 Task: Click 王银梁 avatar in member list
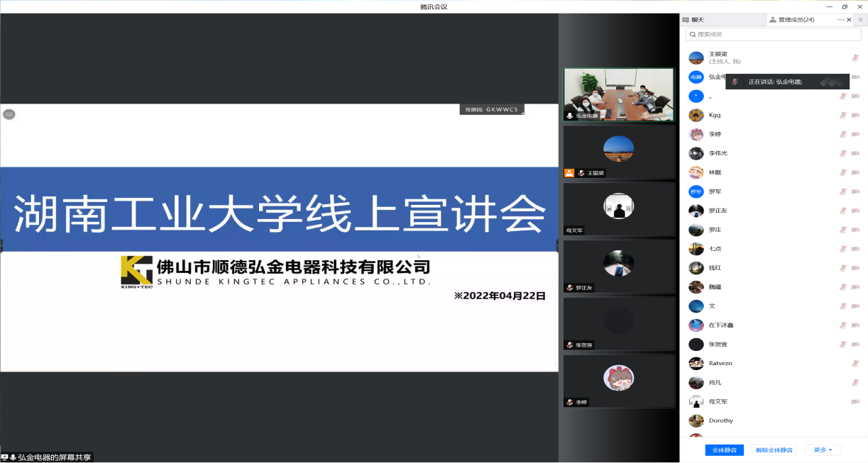pos(696,57)
